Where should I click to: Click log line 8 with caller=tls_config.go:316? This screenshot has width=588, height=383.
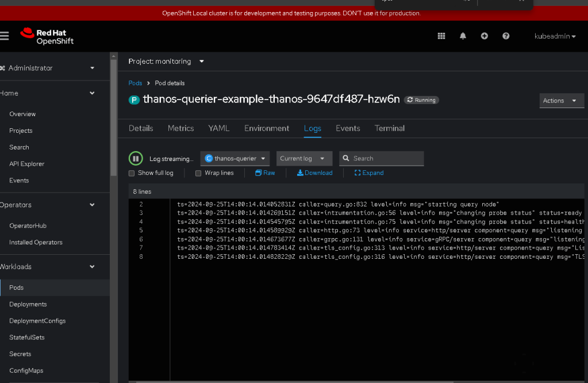click(x=381, y=257)
